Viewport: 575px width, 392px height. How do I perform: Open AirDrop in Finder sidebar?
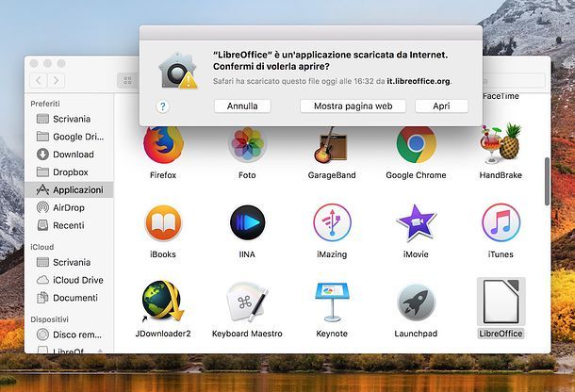69,207
